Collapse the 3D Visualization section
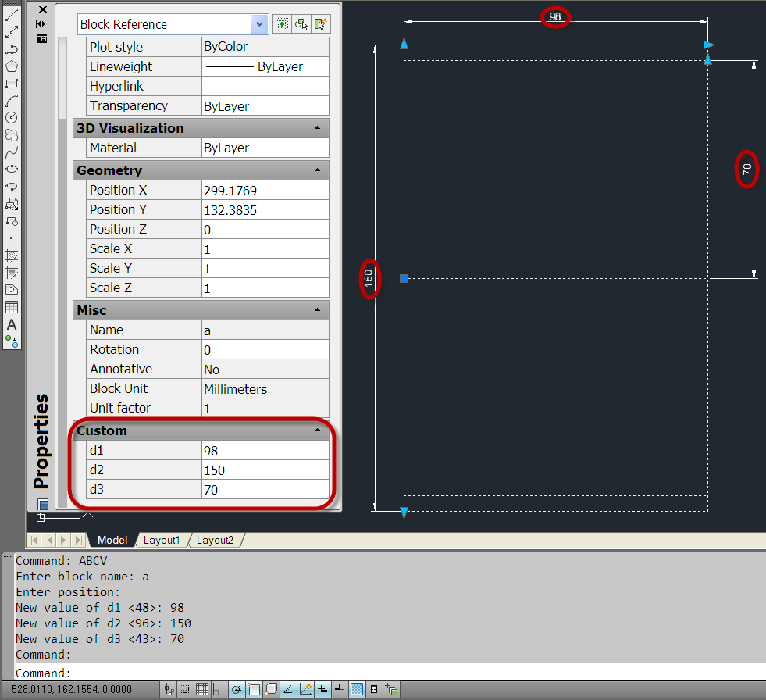 tap(318, 127)
